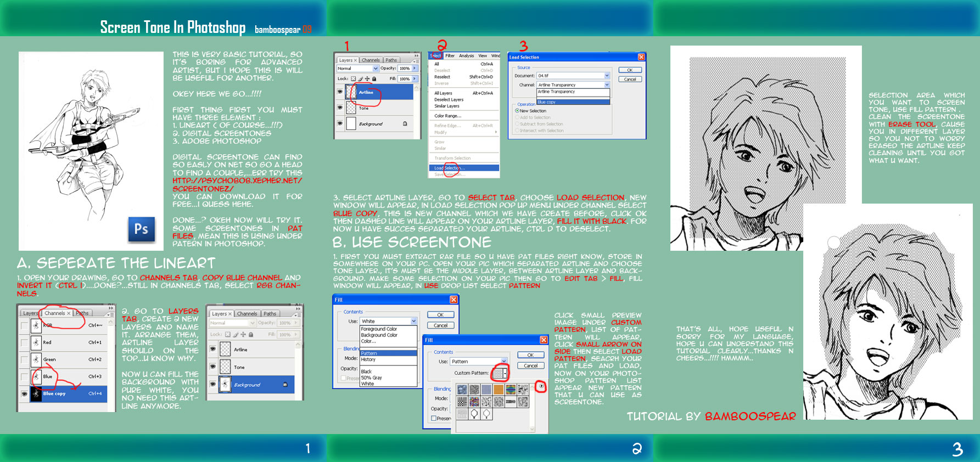Click the pattern picker round flyout arrow
The width and height of the screenshot is (980, 462).
[541, 386]
